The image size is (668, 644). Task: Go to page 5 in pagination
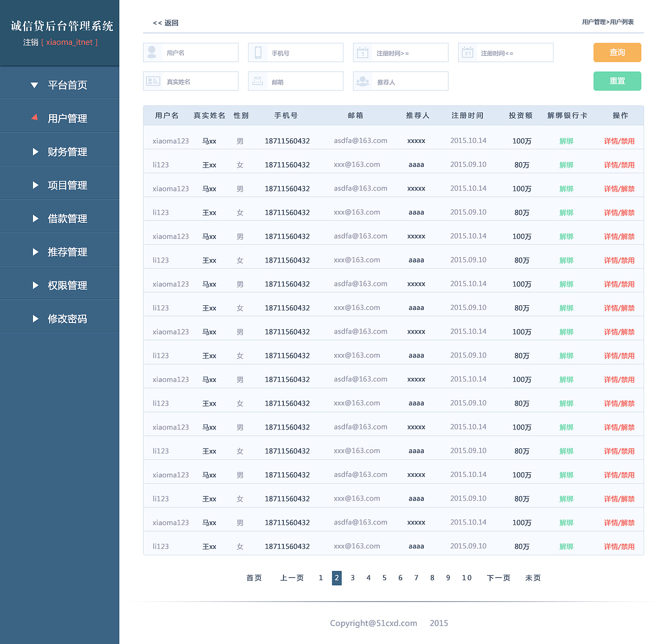click(x=385, y=578)
